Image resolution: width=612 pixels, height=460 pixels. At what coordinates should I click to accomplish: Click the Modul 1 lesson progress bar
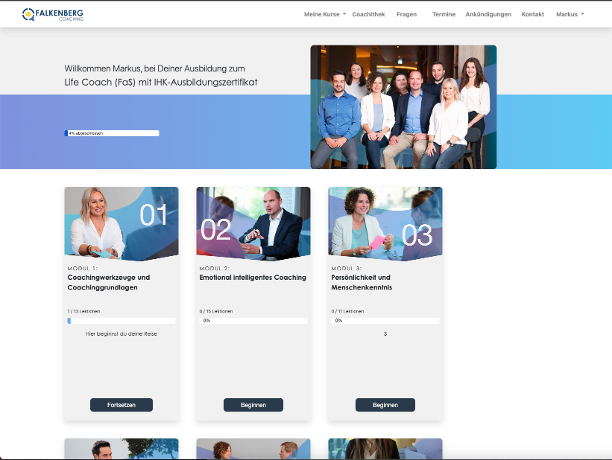(x=121, y=321)
